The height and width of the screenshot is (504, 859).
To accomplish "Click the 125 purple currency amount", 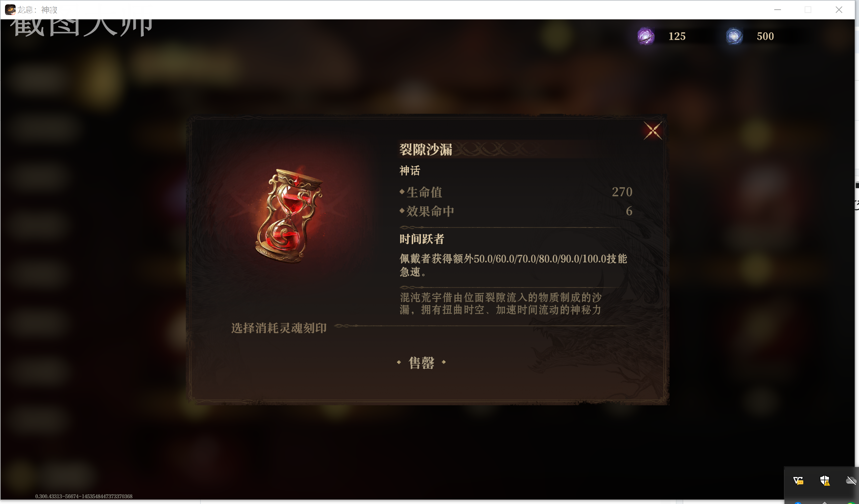I will [x=677, y=36].
